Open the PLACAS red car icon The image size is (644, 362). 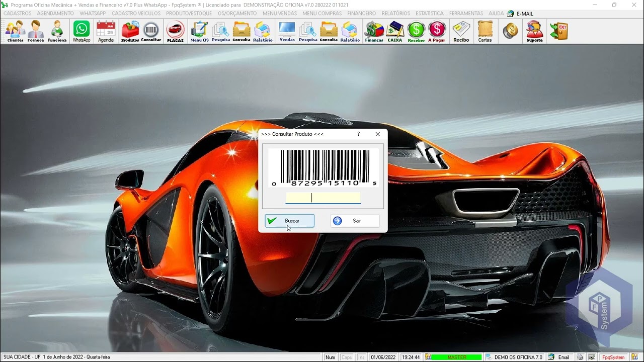pyautogui.click(x=175, y=31)
